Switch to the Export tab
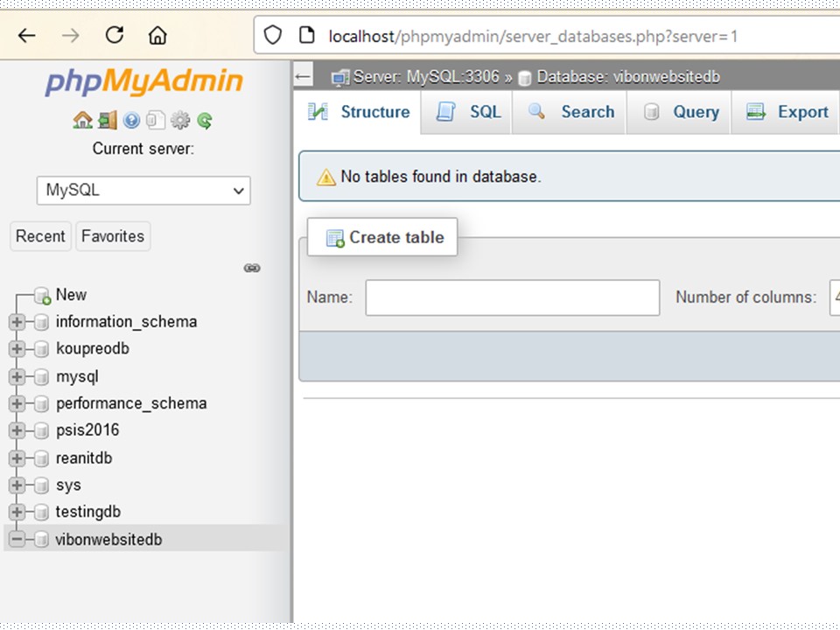The width and height of the screenshot is (840, 630). tap(786, 112)
